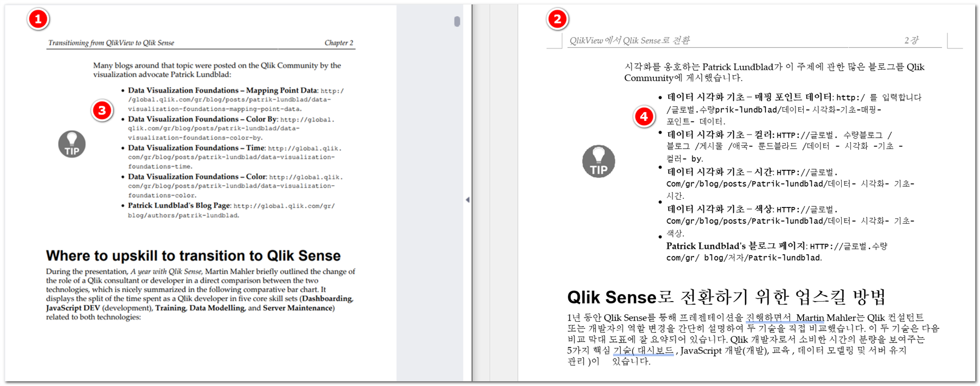Click the '시각화를 옹호하는 Patrick Lundblad' paragraph
Screen dimensions: 980x386
pos(774,72)
